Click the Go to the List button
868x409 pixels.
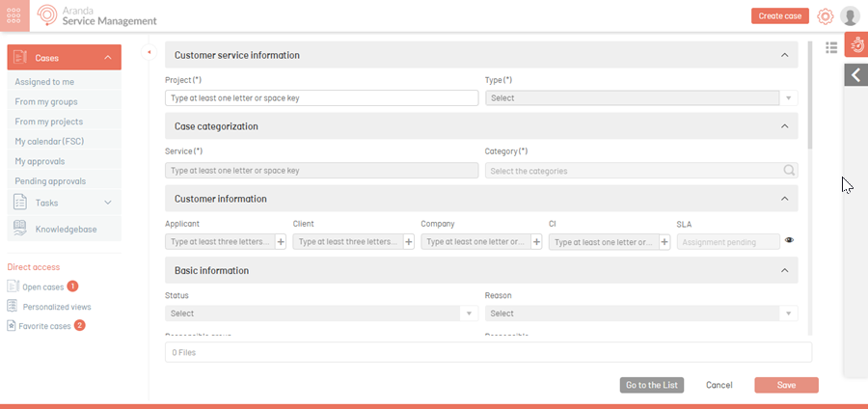pos(652,385)
